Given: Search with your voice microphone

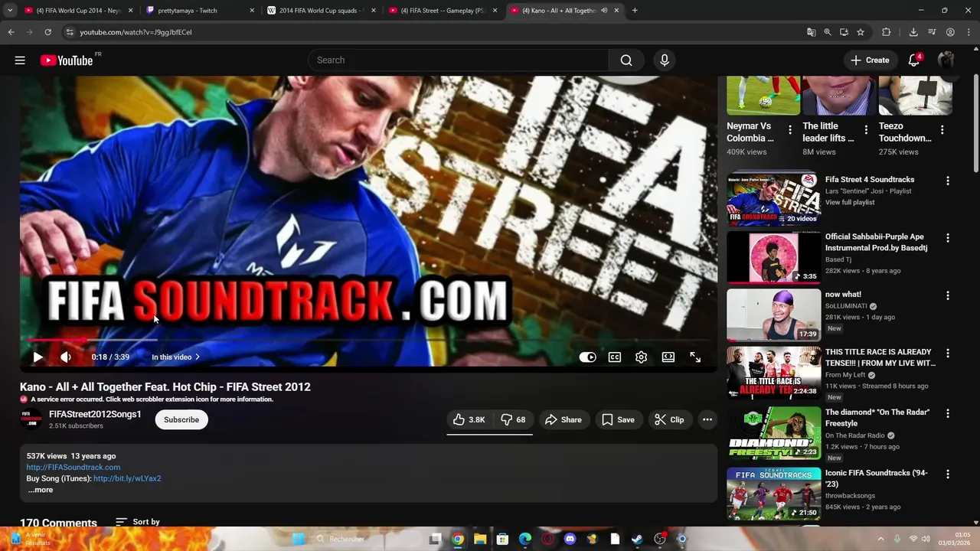Looking at the screenshot, I should [665, 60].
